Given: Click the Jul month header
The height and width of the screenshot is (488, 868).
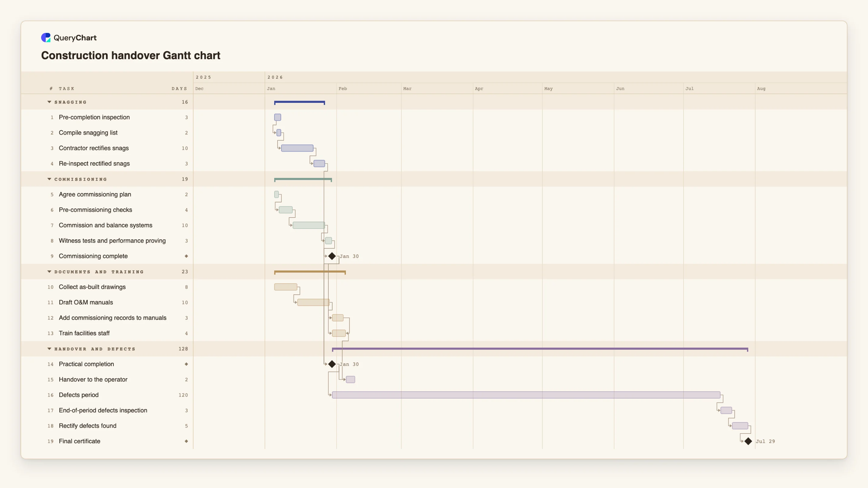Looking at the screenshot, I should click(689, 88).
